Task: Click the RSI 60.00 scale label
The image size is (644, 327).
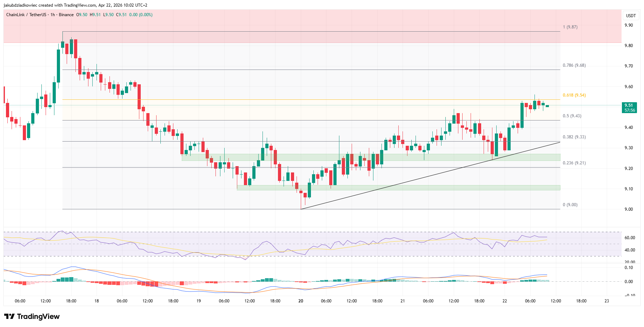Action: tap(630, 238)
